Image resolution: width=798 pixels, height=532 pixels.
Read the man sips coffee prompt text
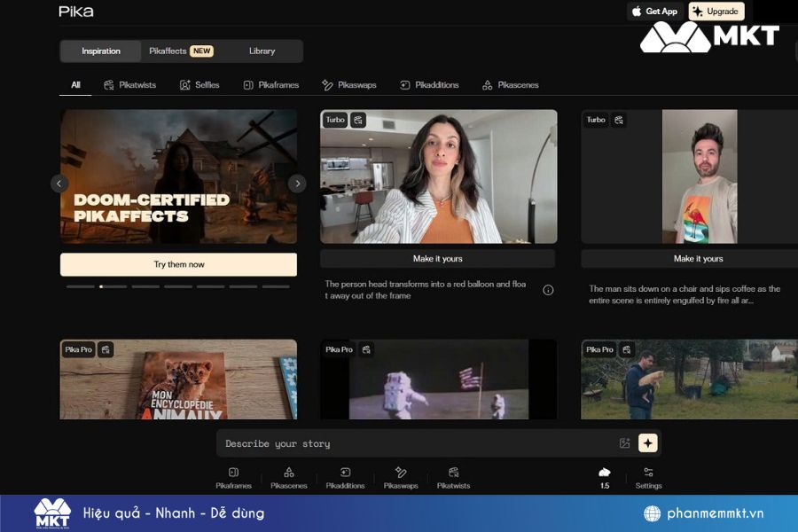pos(685,294)
